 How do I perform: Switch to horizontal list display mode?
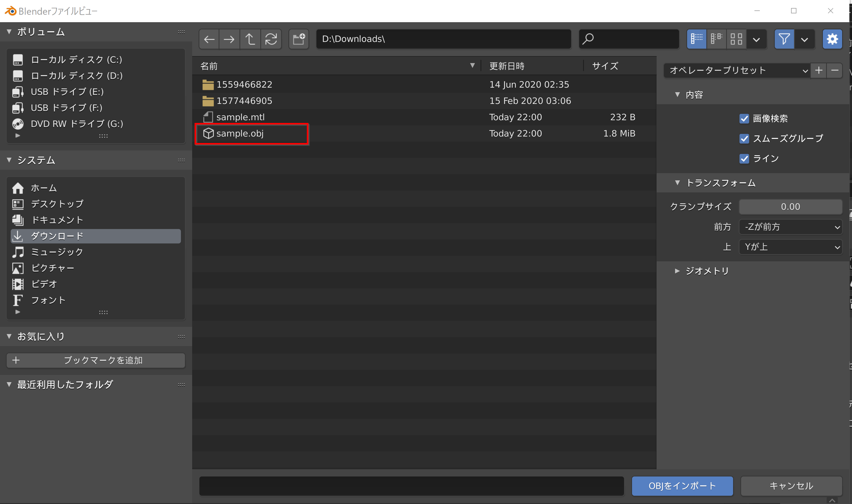[716, 39]
